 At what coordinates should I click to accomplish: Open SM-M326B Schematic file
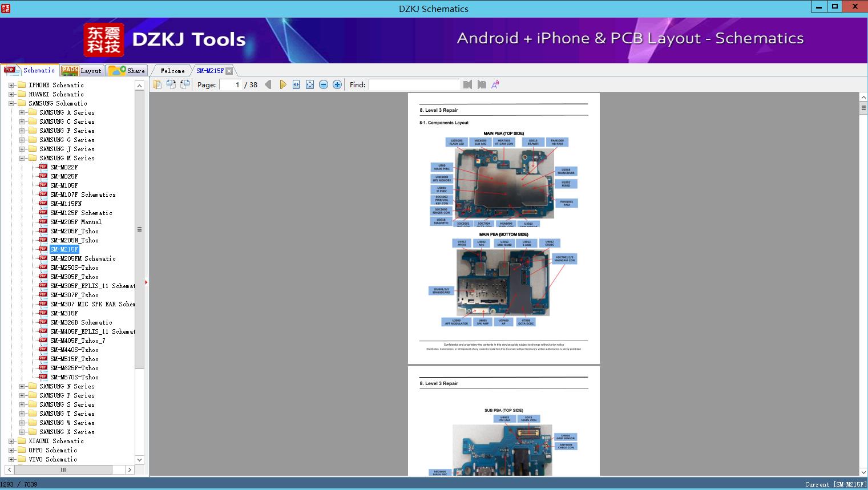[x=81, y=322]
